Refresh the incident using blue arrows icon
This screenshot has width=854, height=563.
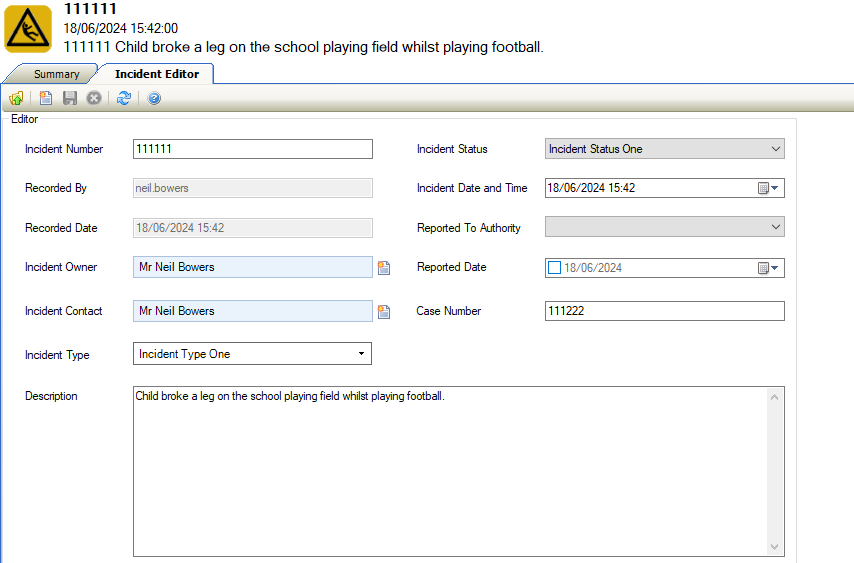coord(124,98)
